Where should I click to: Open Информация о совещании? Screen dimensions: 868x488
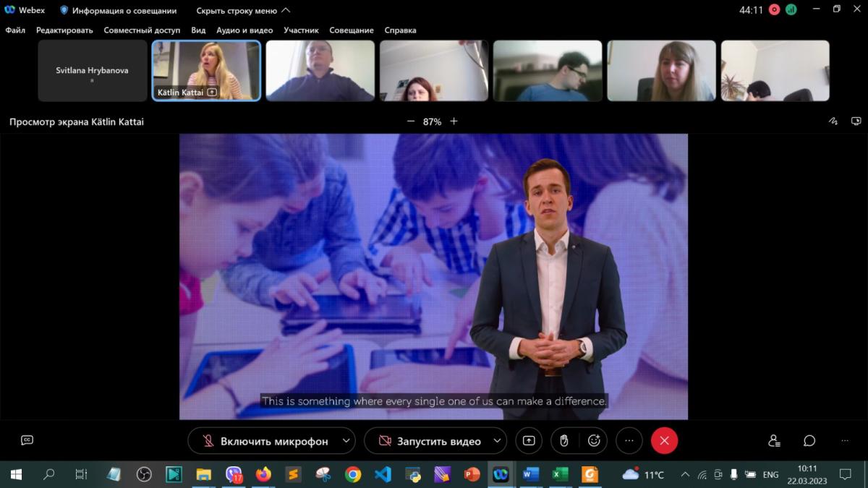tap(118, 11)
